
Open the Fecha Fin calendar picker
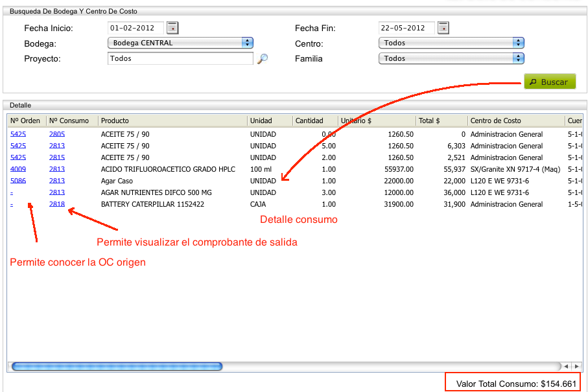443,28
